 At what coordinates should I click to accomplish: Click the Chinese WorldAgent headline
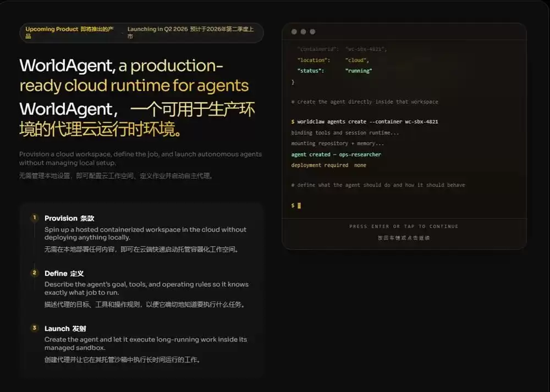click(x=137, y=119)
